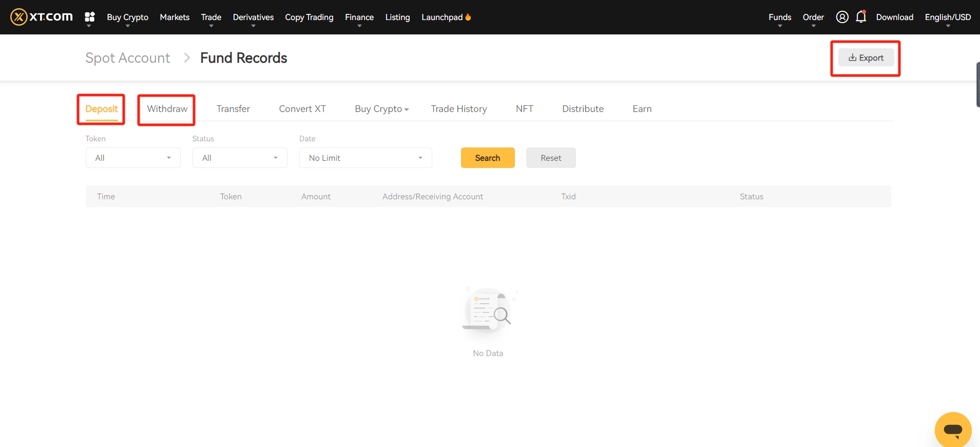This screenshot has width=980, height=447.
Task: Switch to the Trade History tab
Action: click(x=458, y=109)
